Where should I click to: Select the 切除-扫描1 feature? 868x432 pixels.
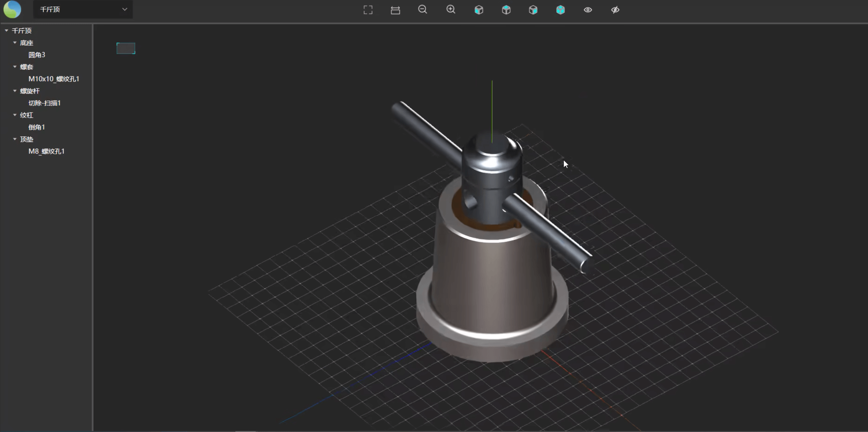(x=45, y=103)
